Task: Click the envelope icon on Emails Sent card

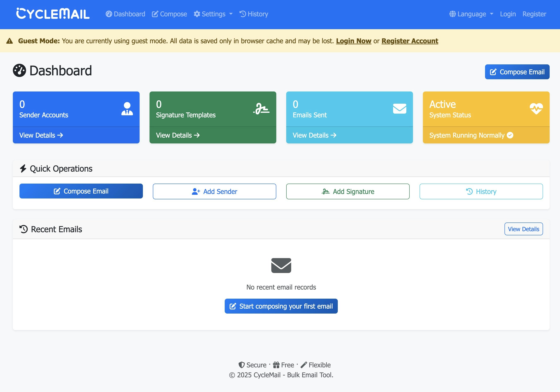Action: click(x=399, y=109)
